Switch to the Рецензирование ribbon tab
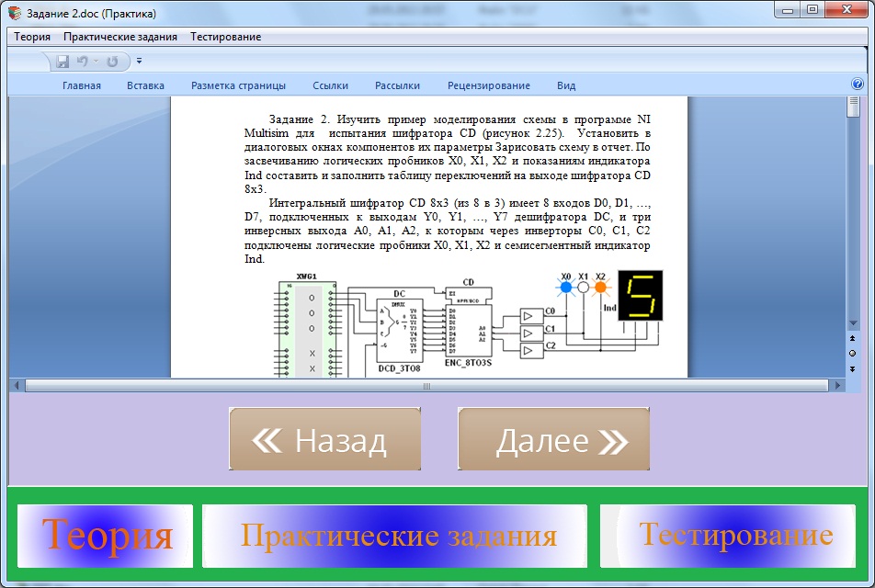 tap(489, 85)
